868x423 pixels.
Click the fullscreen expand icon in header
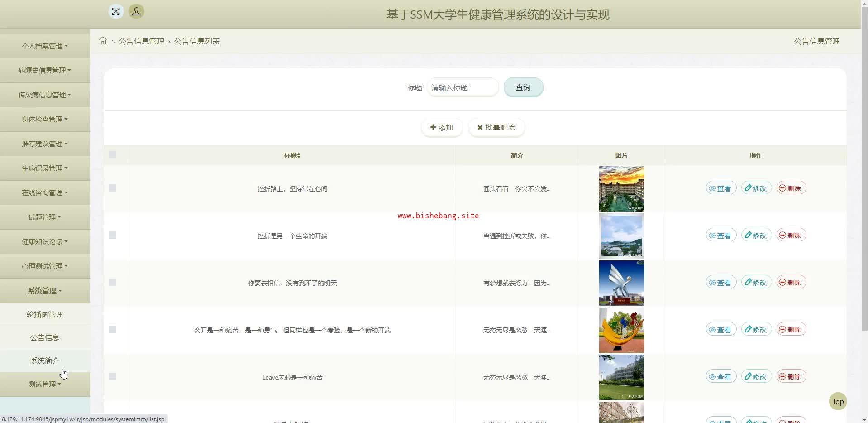(116, 12)
